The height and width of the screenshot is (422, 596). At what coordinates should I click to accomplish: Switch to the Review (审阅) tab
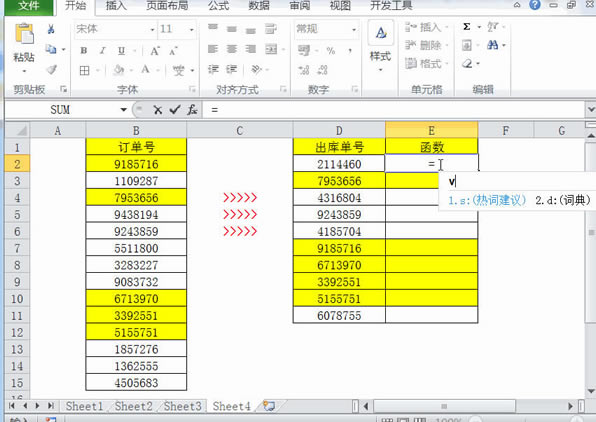coord(300,6)
